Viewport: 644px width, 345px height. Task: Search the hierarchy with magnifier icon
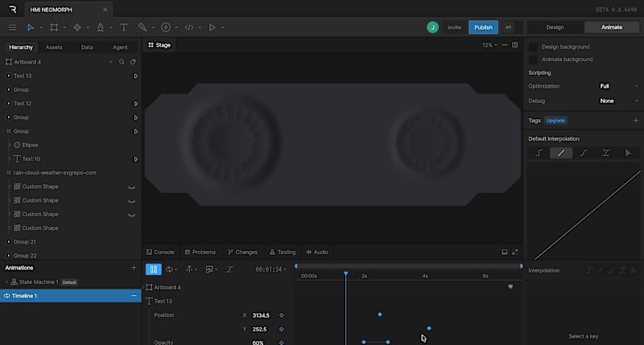[x=122, y=62]
